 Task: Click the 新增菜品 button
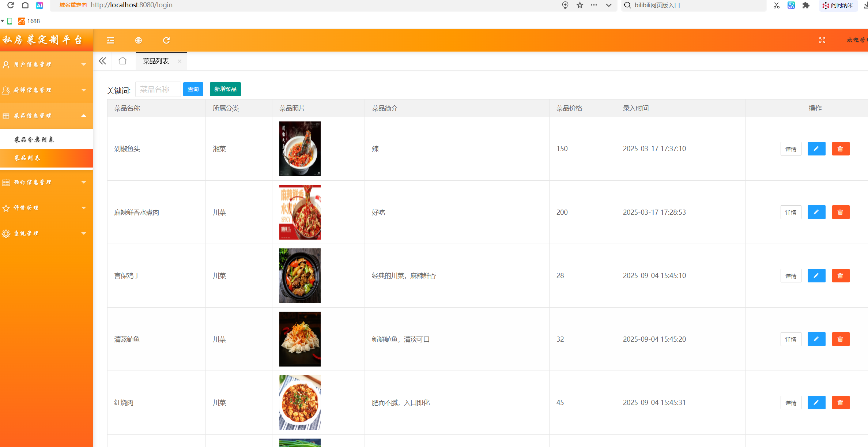pos(225,89)
